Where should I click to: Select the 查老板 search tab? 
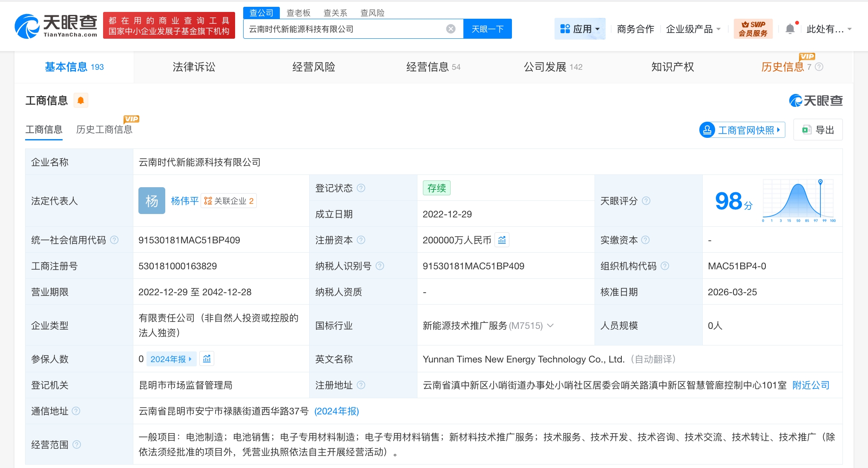(x=298, y=12)
